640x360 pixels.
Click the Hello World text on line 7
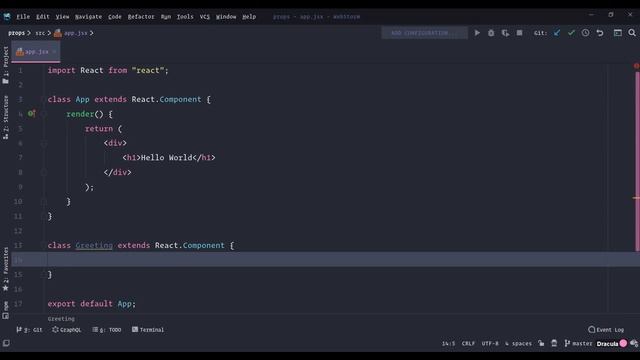pyautogui.click(x=167, y=158)
